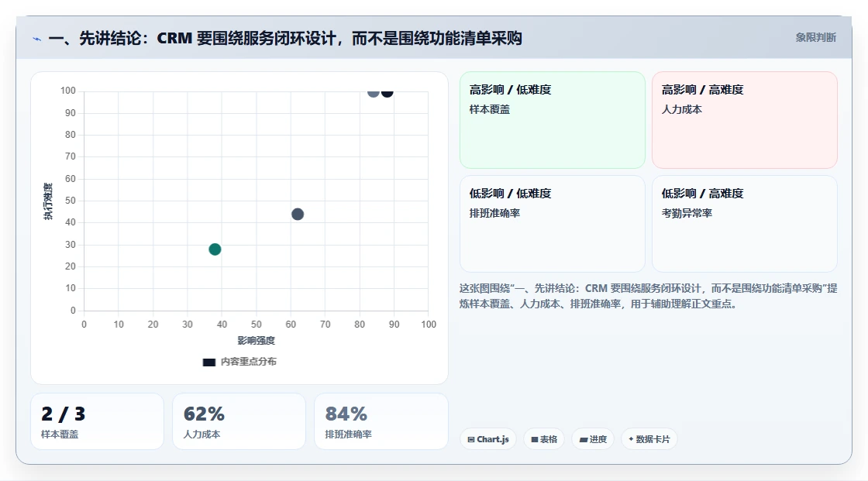Click the x-axis tick label 50

(x=257, y=325)
